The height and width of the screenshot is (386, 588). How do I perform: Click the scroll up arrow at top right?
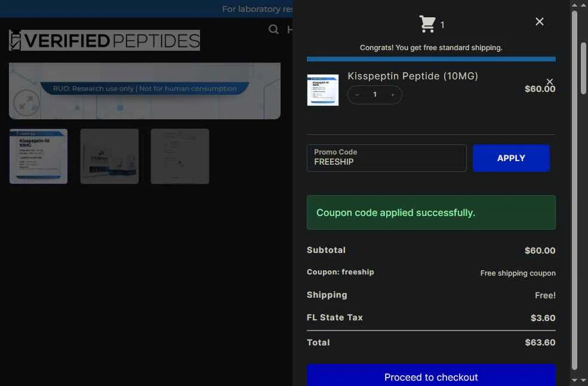point(583,5)
